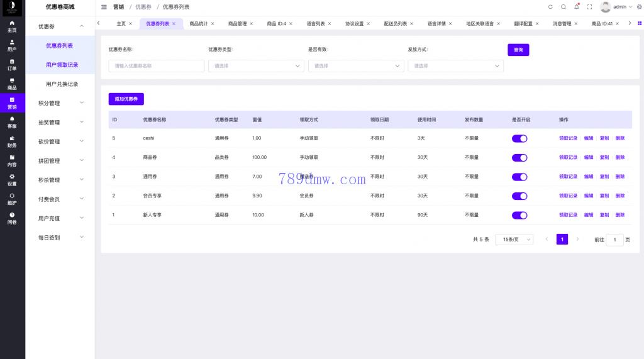
Task: Turn off the 新人专享 coupon switch
Action: [519, 215]
